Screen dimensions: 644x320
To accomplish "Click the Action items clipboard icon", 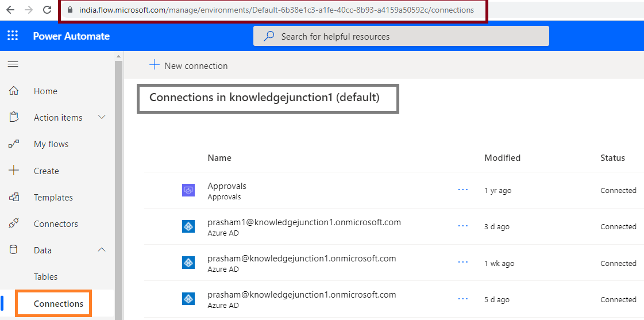I will (14, 117).
